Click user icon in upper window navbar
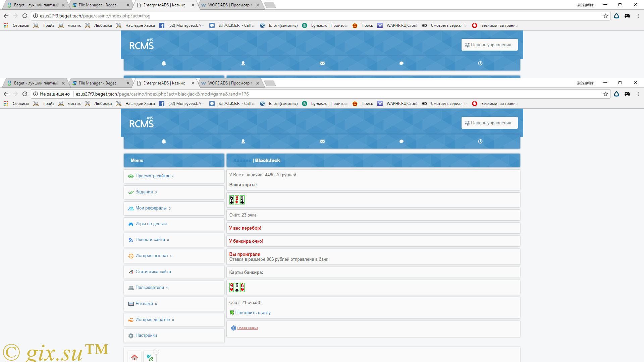The image size is (644, 362). tap(243, 63)
